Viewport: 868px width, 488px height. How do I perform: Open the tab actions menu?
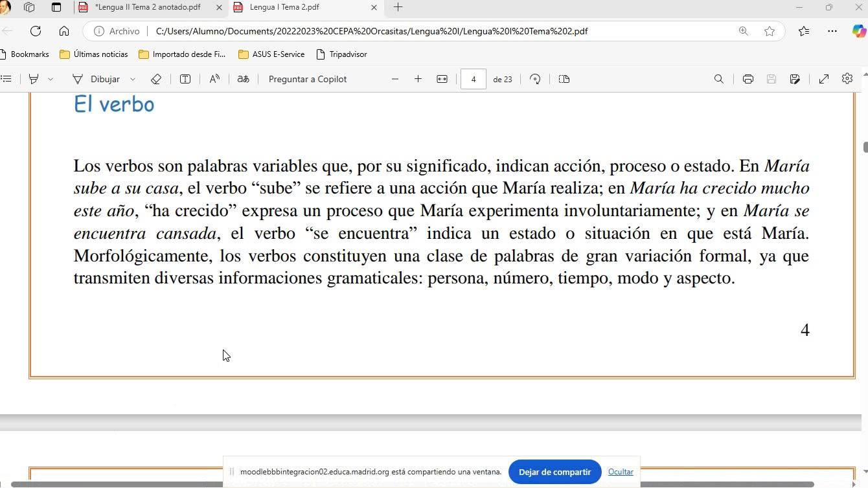(x=56, y=7)
